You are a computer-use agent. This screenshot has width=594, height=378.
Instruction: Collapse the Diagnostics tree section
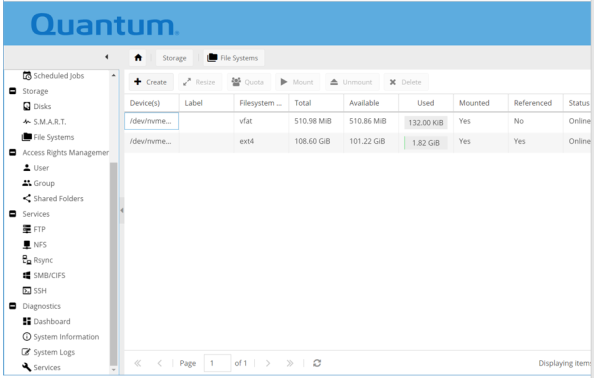tap(13, 306)
